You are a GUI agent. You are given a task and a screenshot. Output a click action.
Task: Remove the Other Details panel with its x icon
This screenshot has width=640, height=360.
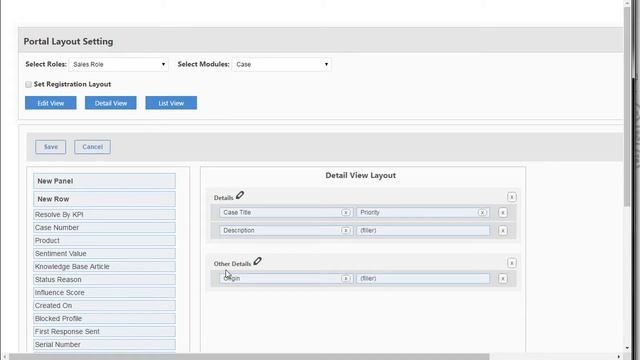[x=511, y=263]
